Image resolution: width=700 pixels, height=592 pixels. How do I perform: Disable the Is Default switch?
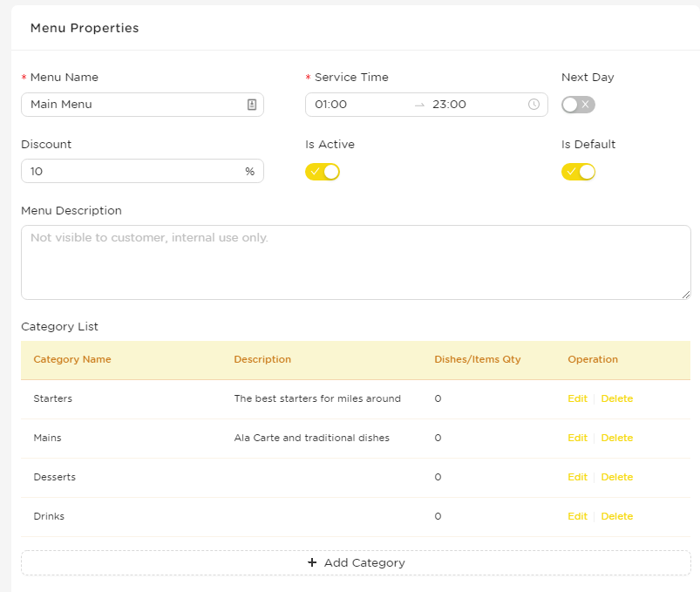pos(578,172)
